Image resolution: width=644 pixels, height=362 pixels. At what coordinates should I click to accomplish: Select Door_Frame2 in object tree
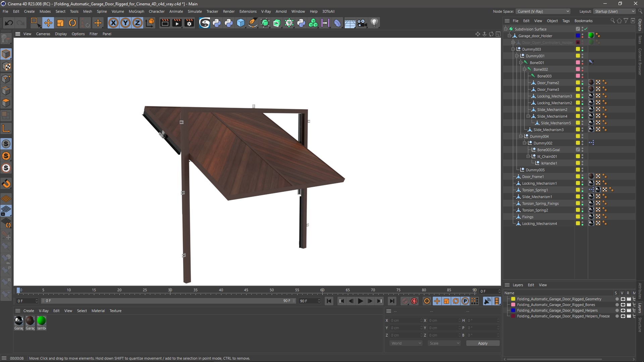coord(548,83)
